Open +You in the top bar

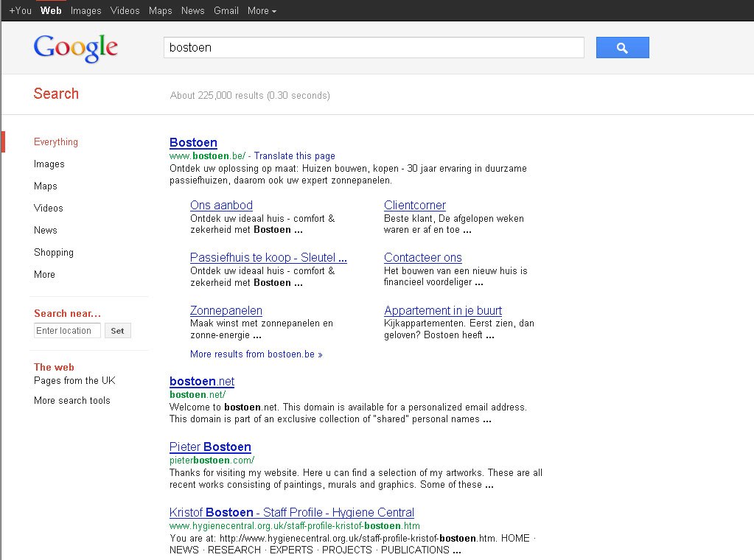point(20,10)
